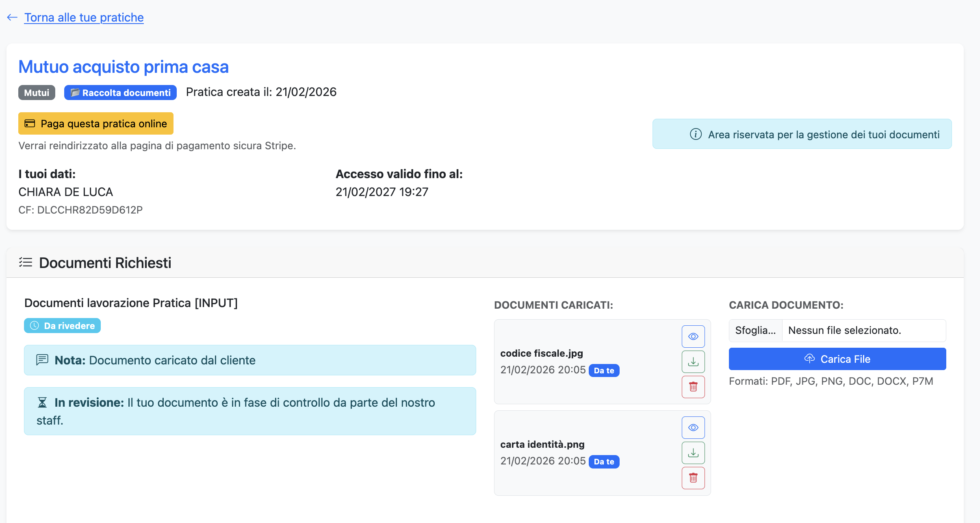Click the list icon beside Documenti Richiesti
The height and width of the screenshot is (523, 980).
coord(26,262)
